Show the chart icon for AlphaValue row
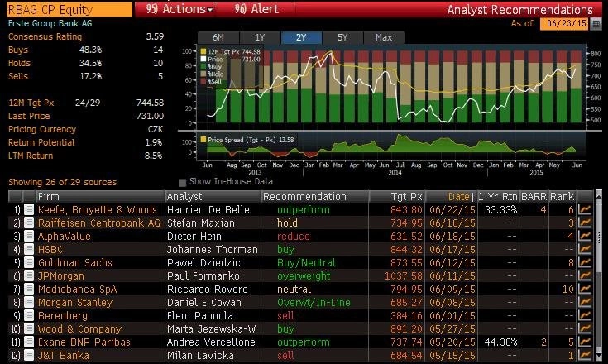Image resolution: width=608 pixels, height=364 pixels. coord(584,236)
